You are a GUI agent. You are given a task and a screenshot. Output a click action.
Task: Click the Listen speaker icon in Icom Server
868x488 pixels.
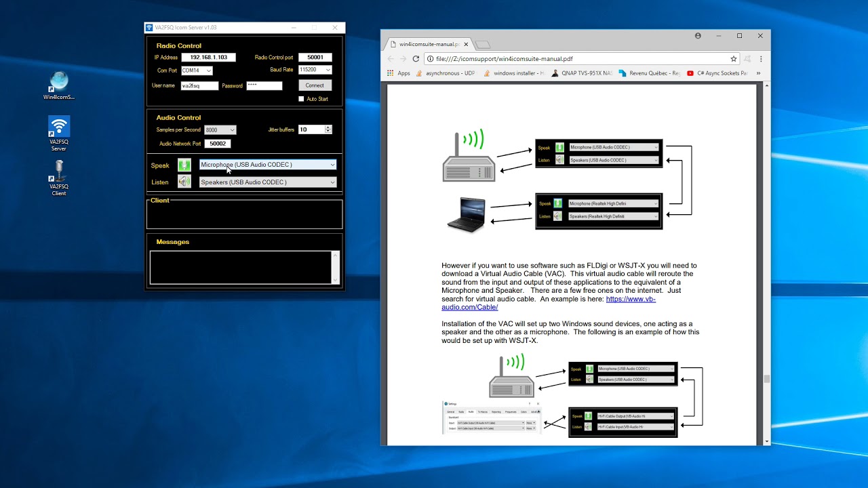184,182
